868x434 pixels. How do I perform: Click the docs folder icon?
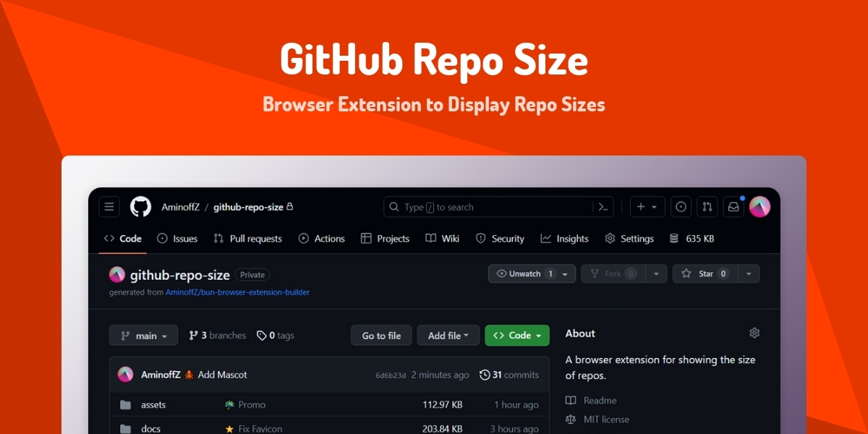click(126, 428)
